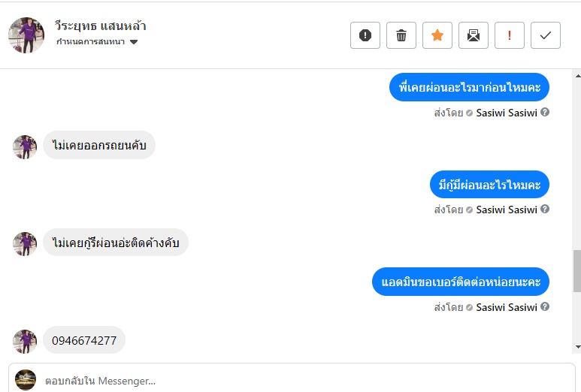Mark conversation done with the checkmark
The width and height of the screenshot is (581, 392).
click(x=546, y=35)
